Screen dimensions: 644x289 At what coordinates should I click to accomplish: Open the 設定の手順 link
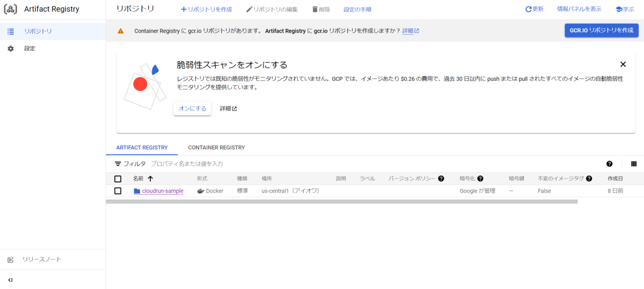pos(357,10)
